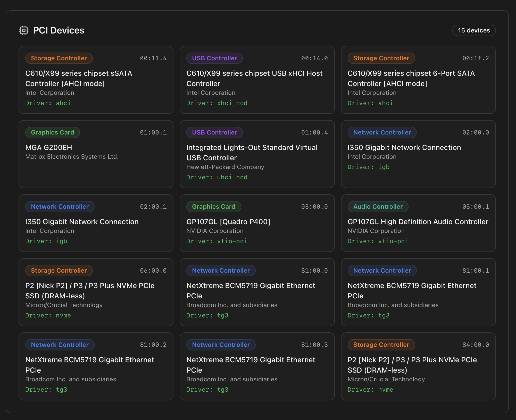Open the GP107GL Quadro P400 device

257,223
